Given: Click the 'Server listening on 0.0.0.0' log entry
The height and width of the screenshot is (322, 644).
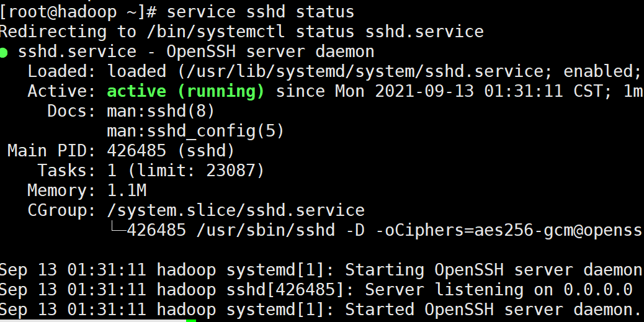Looking at the screenshot, I should pos(498,290).
